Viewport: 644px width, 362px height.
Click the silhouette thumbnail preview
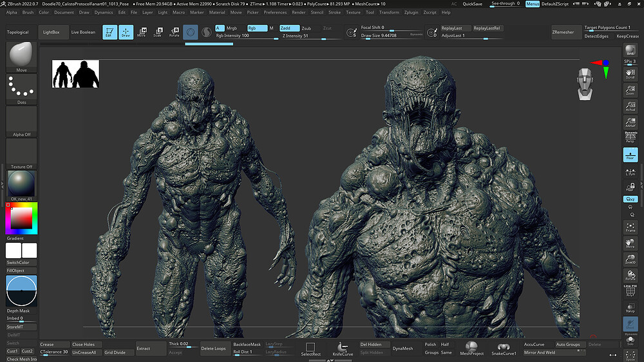75,74
